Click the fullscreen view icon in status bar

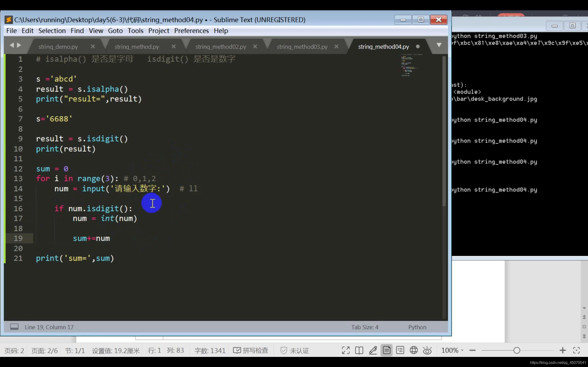tap(345, 350)
